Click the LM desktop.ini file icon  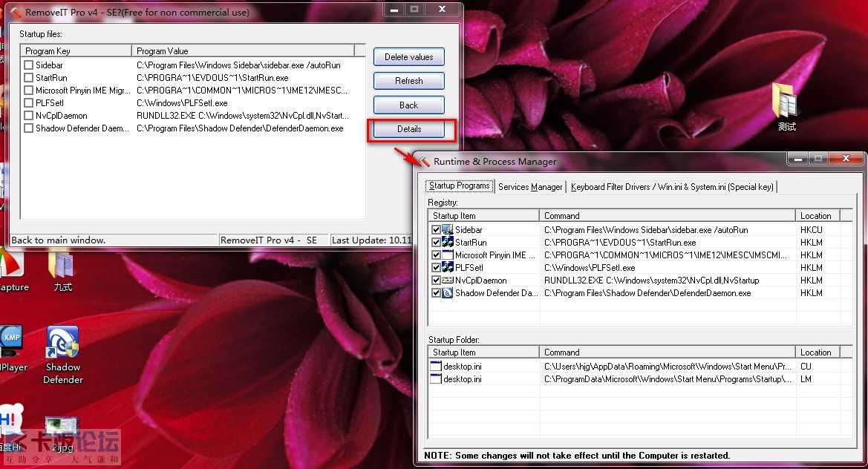pos(436,379)
